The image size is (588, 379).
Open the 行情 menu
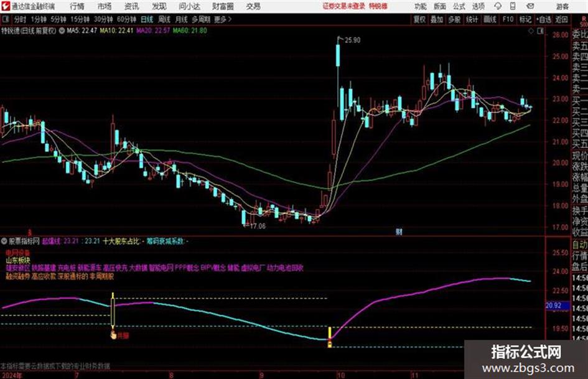(77, 6)
